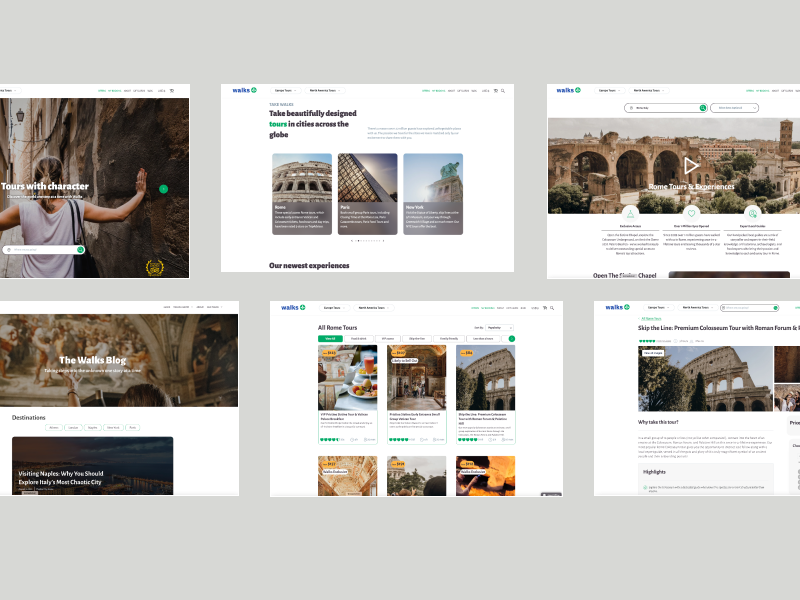Click the search field on Tours with character hero
Image resolution: width=800 pixels, height=600 pixels.
coord(43,250)
